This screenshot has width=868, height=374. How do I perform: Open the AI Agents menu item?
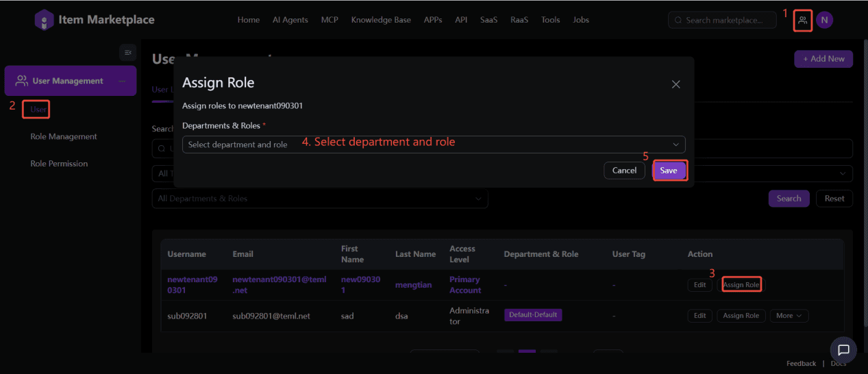(x=290, y=20)
